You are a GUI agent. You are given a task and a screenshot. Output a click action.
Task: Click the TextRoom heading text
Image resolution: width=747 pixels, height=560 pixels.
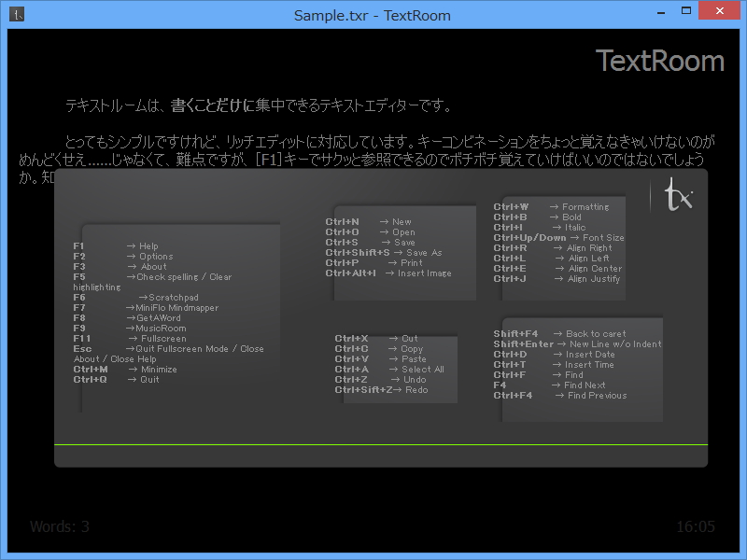tap(660, 61)
